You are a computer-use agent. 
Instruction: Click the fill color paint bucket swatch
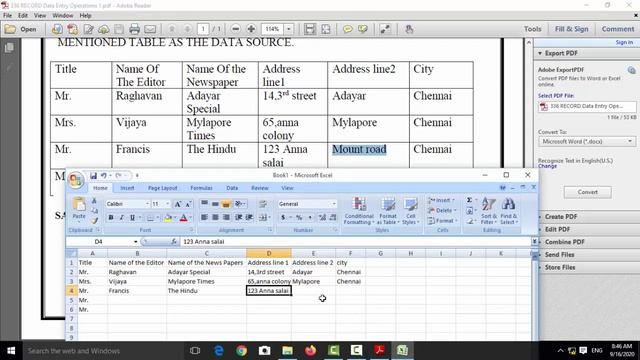click(x=167, y=218)
